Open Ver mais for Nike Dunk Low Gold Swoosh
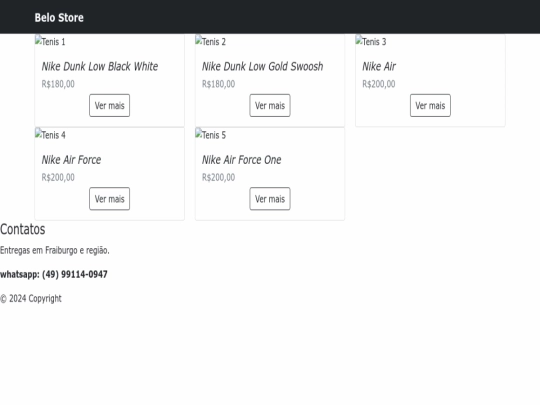 (270, 105)
